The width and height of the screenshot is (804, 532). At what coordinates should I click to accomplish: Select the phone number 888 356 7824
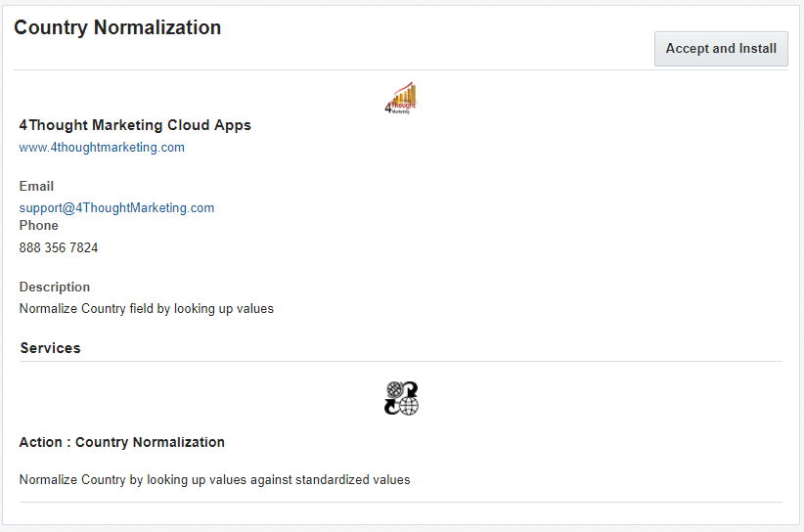click(59, 248)
